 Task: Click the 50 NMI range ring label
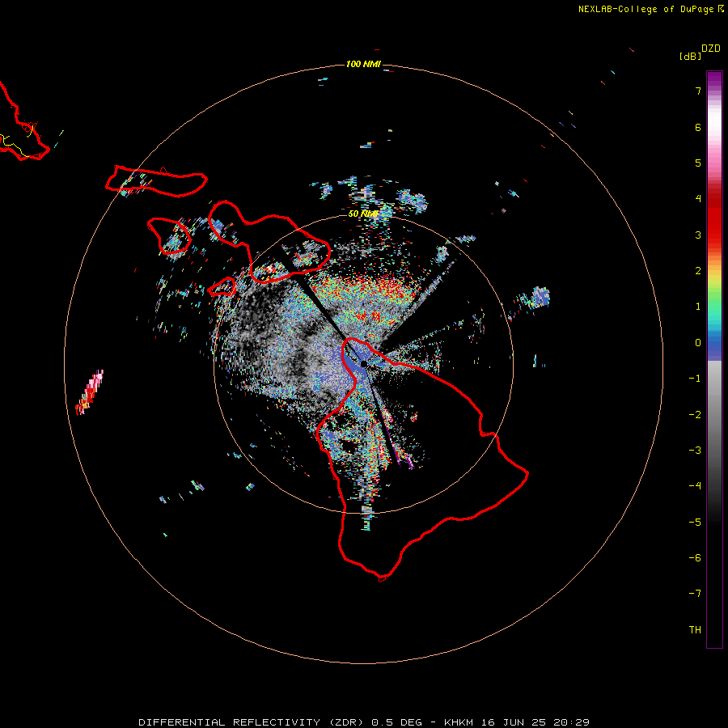click(x=363, y=214)
